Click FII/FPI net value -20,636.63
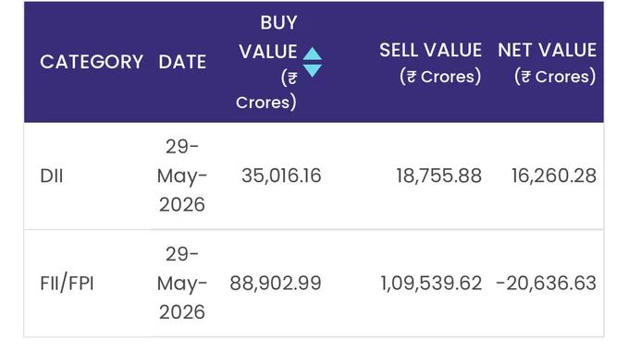 pos(547,284)
